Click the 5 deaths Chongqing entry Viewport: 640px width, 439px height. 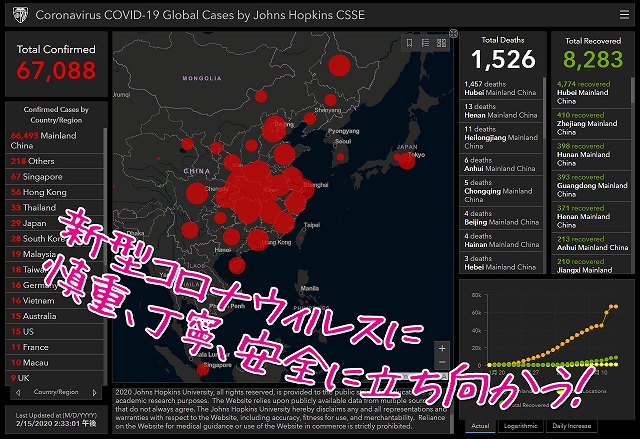[x=501, y=191]
